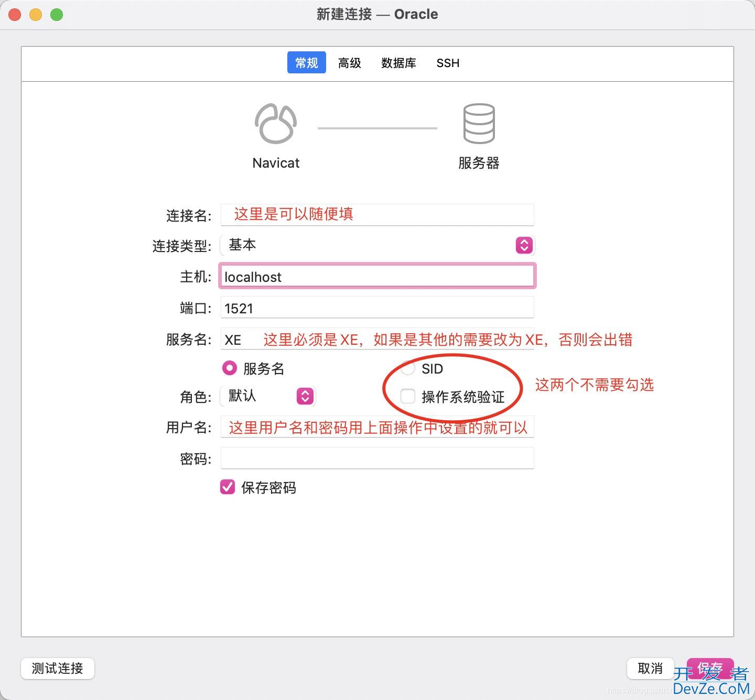Click the 保存 button
The height and width of the screenshot is (700, 755).
coord(710,669)
